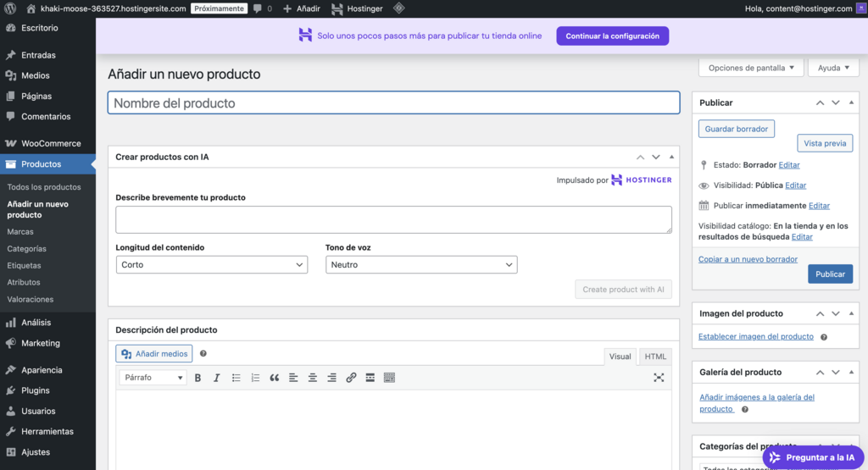Switch to the HTML editor tab
Screen dimensions: 868x470
655,357
